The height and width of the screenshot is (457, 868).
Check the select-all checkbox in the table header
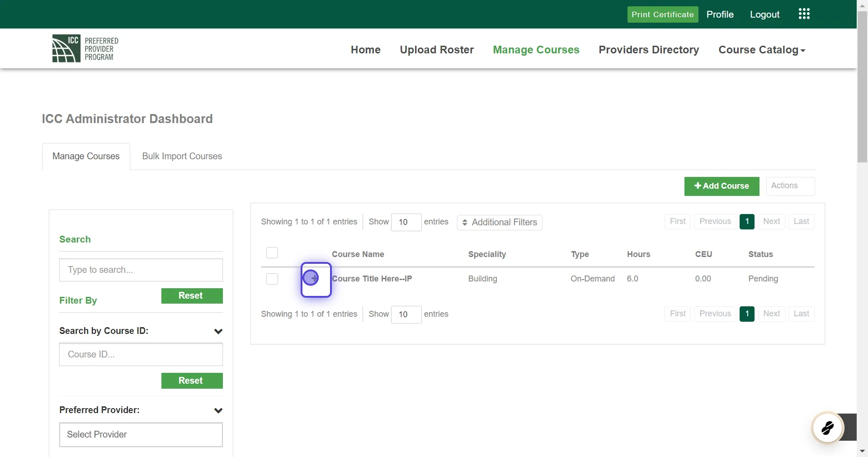272,253
